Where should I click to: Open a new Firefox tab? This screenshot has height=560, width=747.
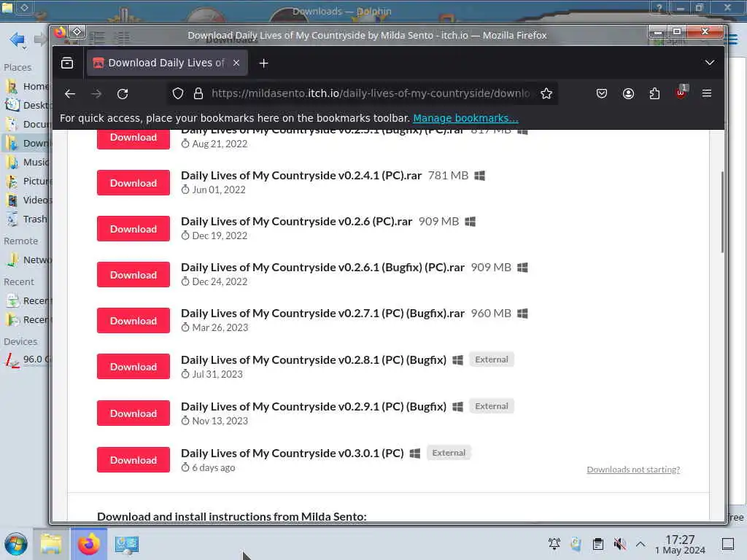pyautogui.click(x=263, y=63)
